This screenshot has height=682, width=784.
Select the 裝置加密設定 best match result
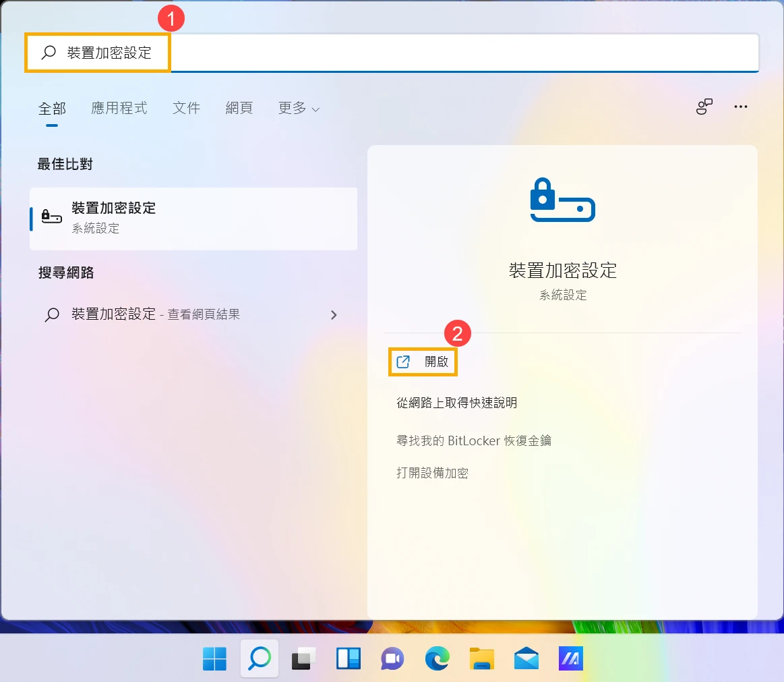coord(193,219)
